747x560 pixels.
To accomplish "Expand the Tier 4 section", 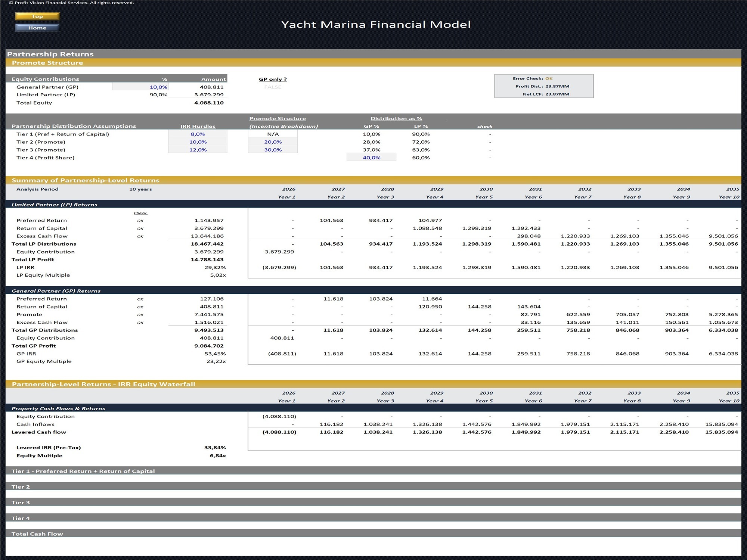I will click(x=22, y=518).
